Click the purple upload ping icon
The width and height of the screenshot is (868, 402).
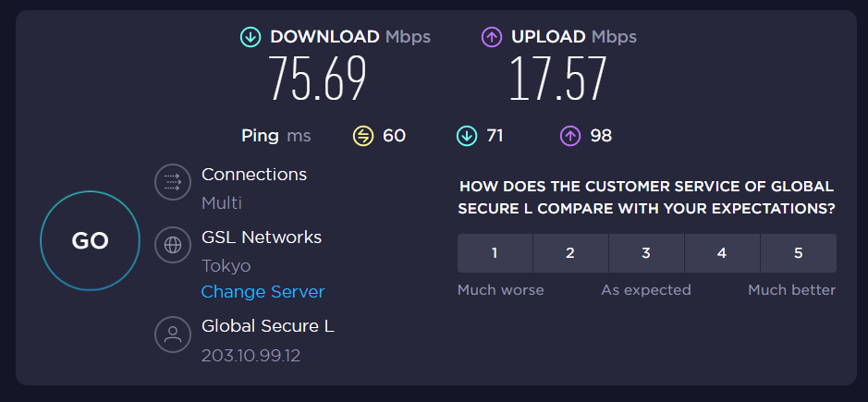click(570, 136)
